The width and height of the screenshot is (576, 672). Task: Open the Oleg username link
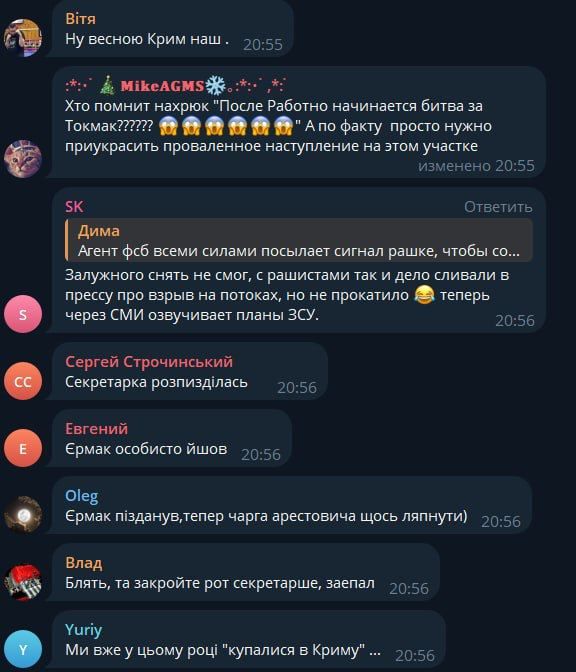pos(81,496)
